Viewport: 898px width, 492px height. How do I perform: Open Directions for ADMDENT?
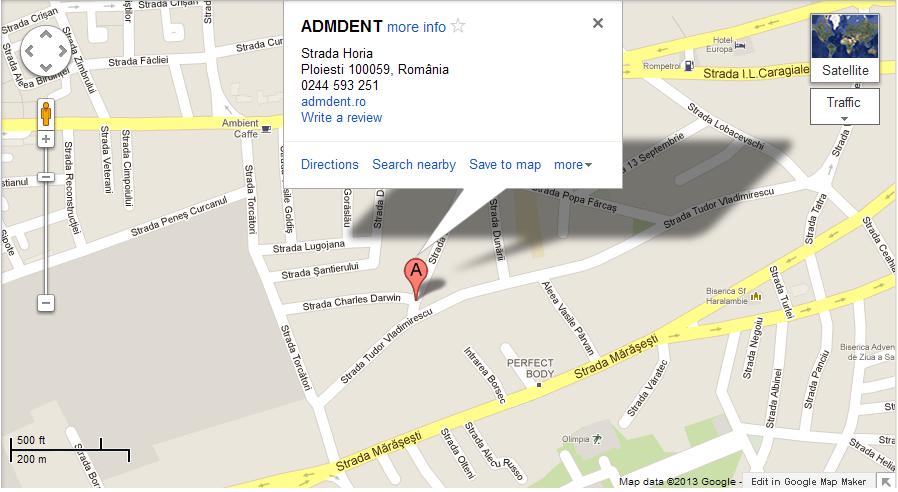click(330, 164)
